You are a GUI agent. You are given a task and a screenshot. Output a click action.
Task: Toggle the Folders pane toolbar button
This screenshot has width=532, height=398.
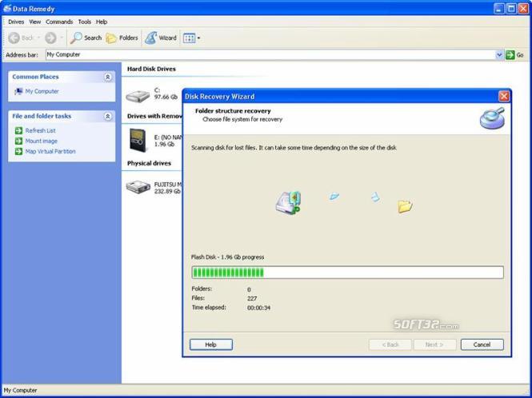(x=122, y=38)
